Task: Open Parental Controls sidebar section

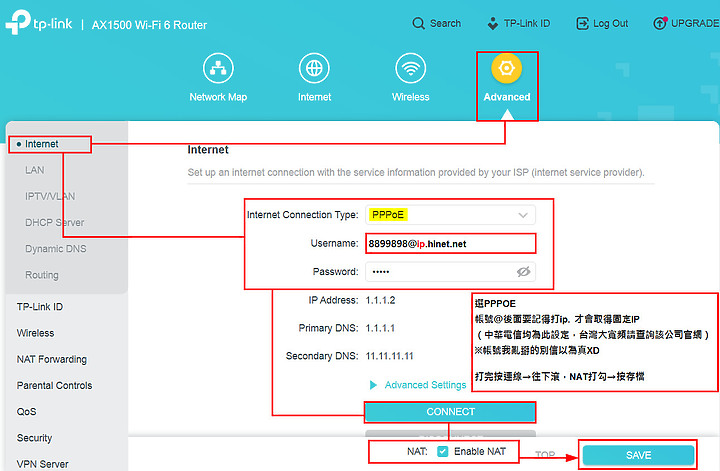Action: 55,385
